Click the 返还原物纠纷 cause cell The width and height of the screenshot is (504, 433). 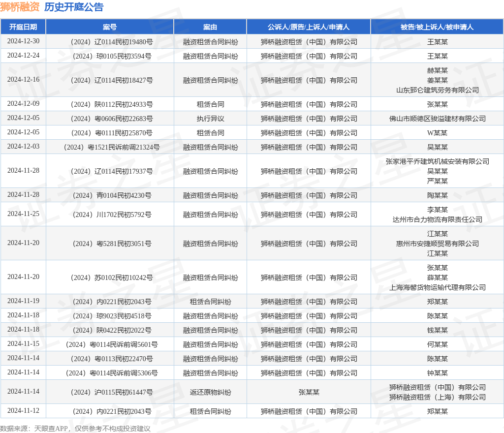(210, 392)
